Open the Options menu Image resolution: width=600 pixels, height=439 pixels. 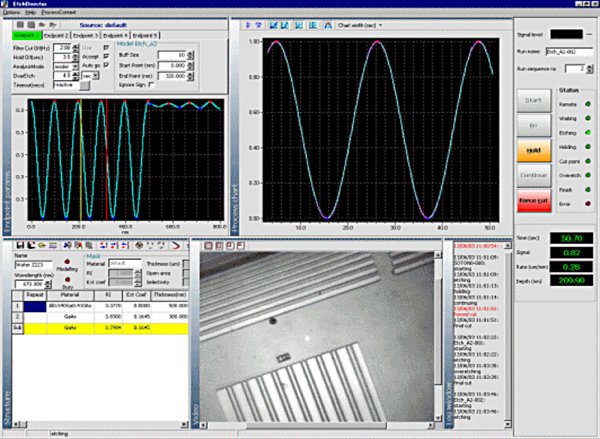click(11, 13)
